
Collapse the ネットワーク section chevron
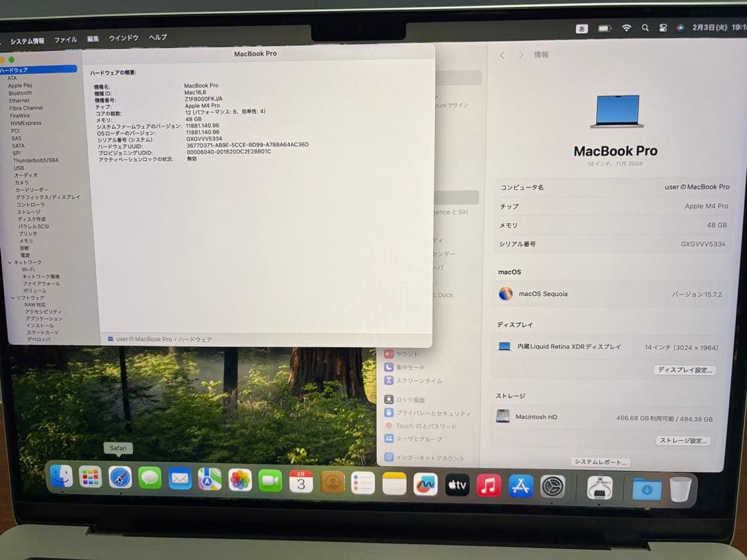tap(10, 263)
